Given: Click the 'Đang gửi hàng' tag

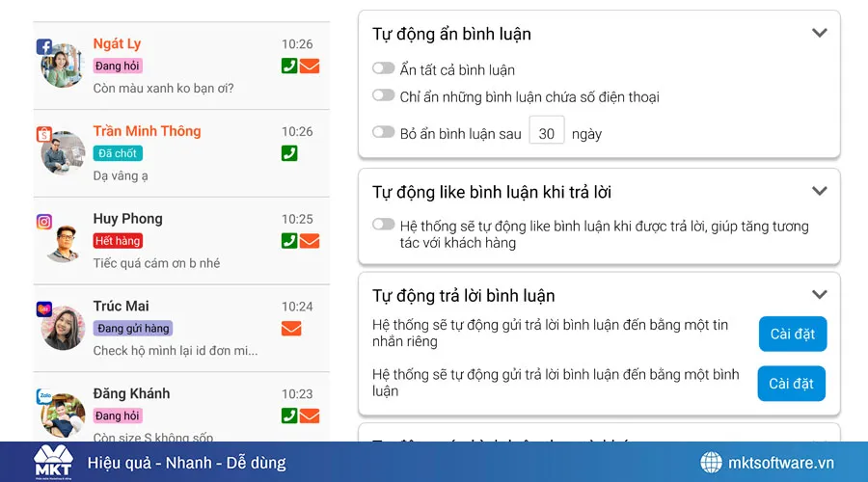Looking at the screenshot, I should 133,328.
